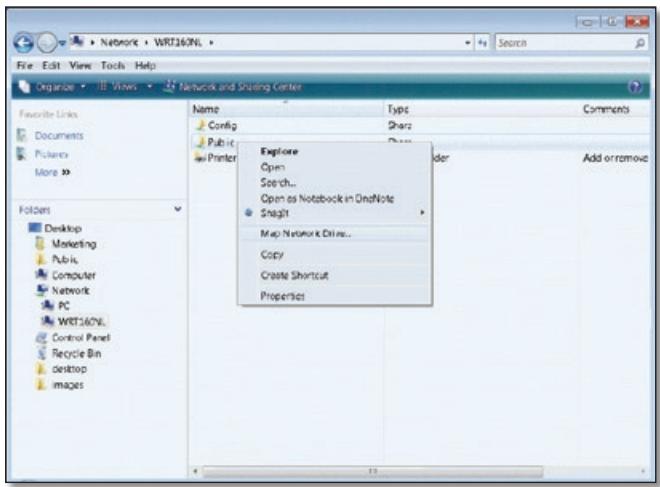Open Pictures in Favorite Links
The width and height of the screenshot is (660, 487).
point(51,154)
